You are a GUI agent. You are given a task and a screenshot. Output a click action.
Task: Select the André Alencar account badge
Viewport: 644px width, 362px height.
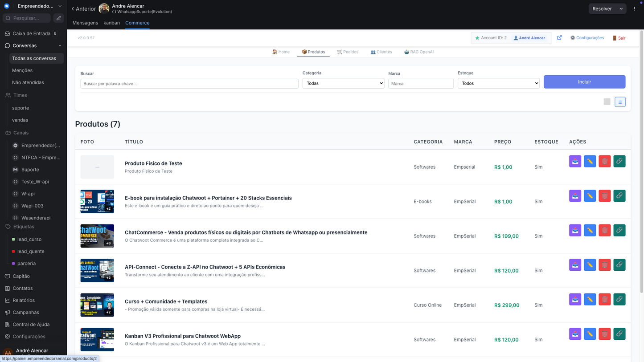(529, 38)
